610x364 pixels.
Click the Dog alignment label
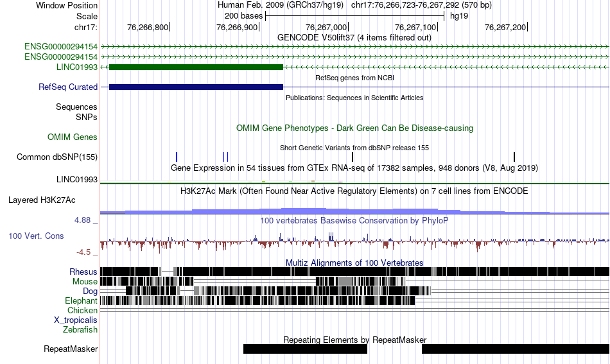(90, 291)
